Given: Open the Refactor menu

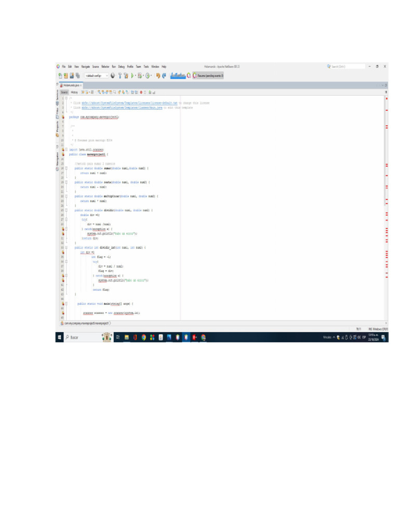Looking at the screenshot, I should (x=105, y=66).
